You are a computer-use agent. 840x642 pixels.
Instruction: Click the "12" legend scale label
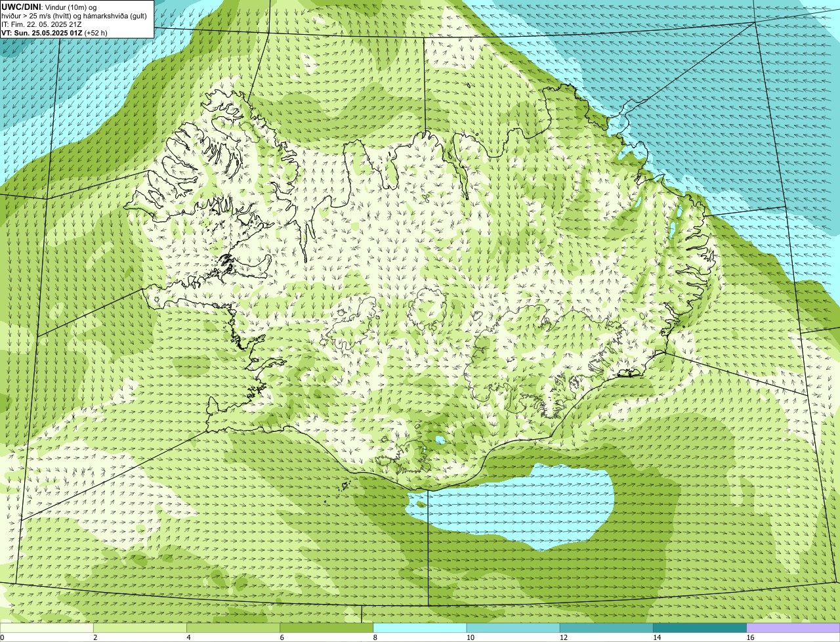[x=564, y=637]
